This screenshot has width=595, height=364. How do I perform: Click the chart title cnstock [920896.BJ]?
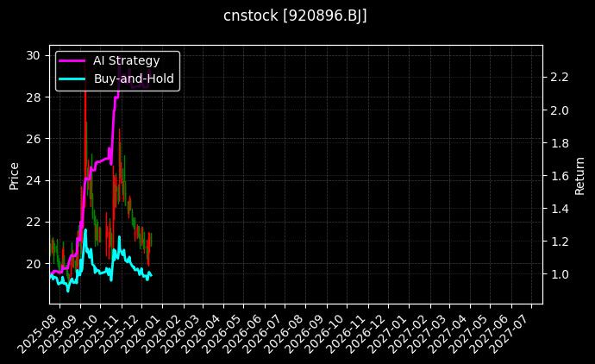[296, 16]
